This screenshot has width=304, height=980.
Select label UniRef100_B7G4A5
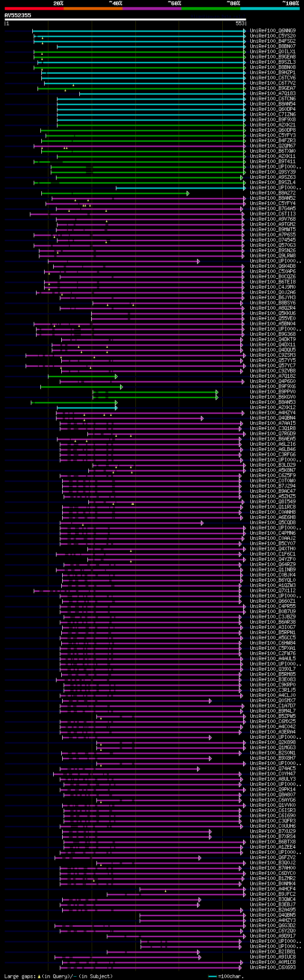coord(273,209)
